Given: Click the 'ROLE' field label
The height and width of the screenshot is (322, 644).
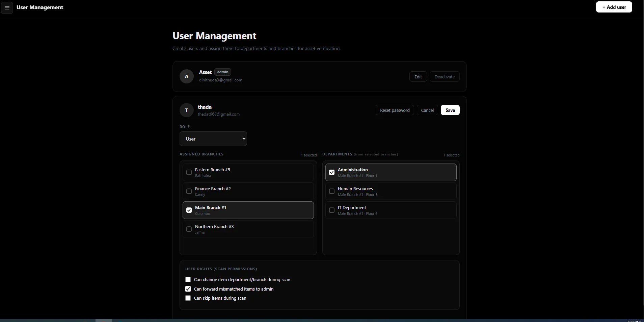Looking at the screenshot, I should (185, 127).
